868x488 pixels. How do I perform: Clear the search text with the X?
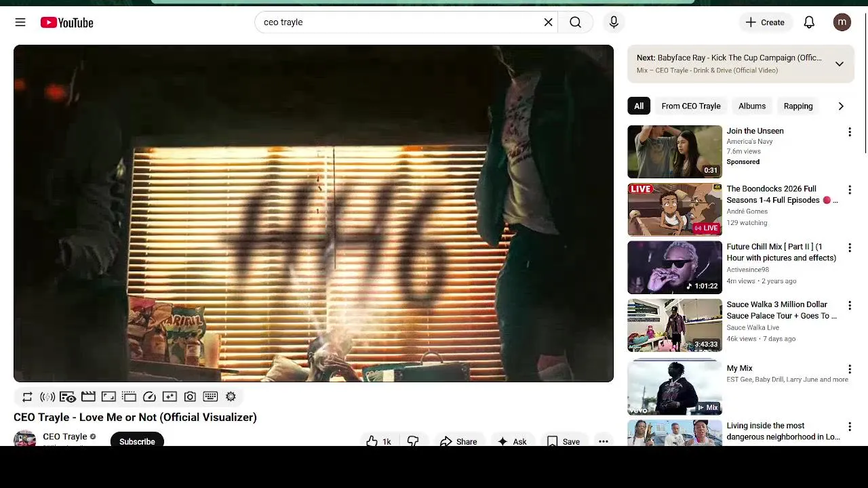(x=549, y=22)
